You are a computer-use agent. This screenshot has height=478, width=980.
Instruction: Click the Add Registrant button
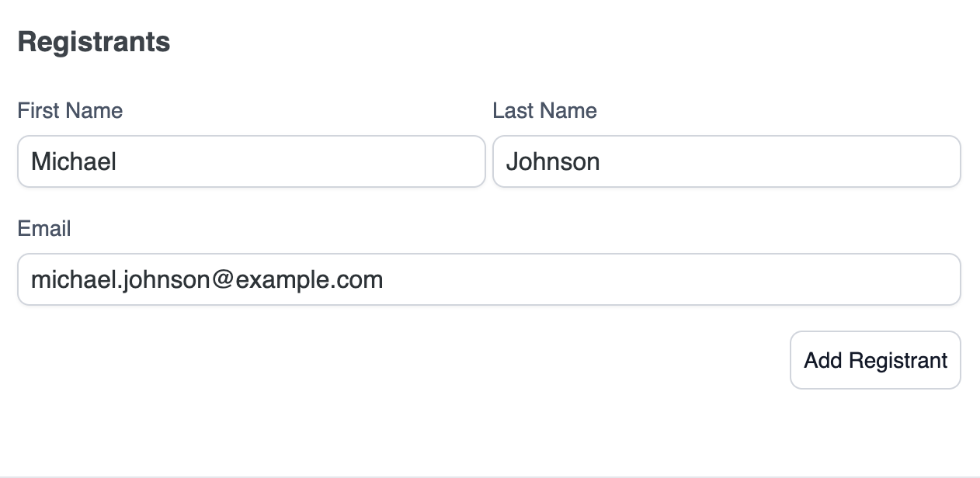click(x=875, y=360)
